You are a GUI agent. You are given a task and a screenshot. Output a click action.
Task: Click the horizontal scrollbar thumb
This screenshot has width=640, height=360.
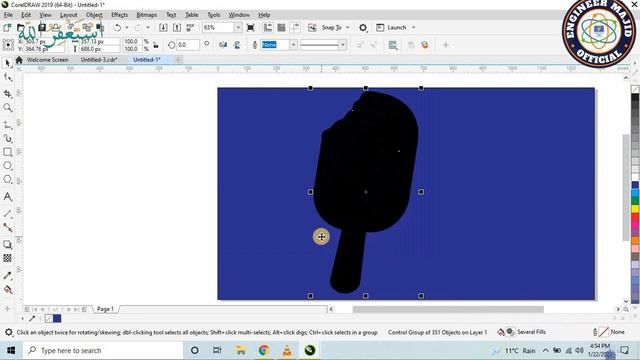pos(448,309)
